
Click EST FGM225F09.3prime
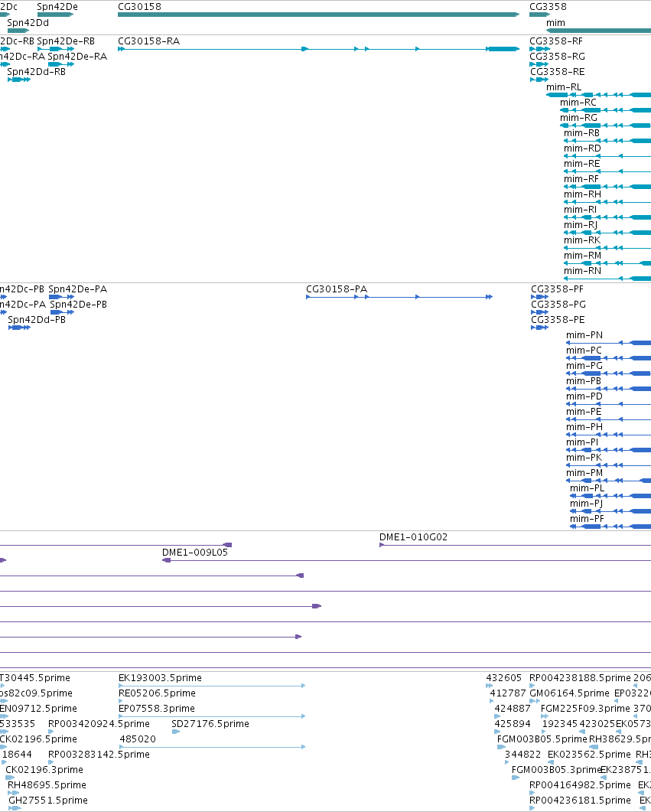pos(585,709)
